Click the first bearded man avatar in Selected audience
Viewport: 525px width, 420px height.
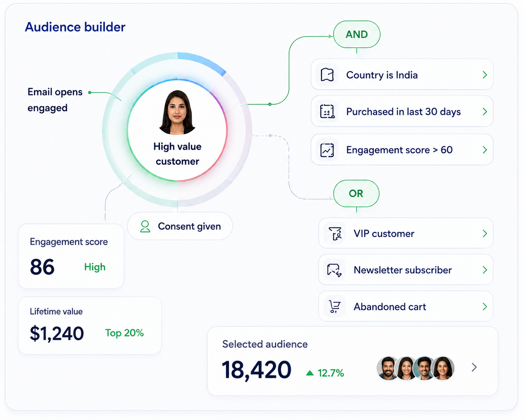click(388, 368)
